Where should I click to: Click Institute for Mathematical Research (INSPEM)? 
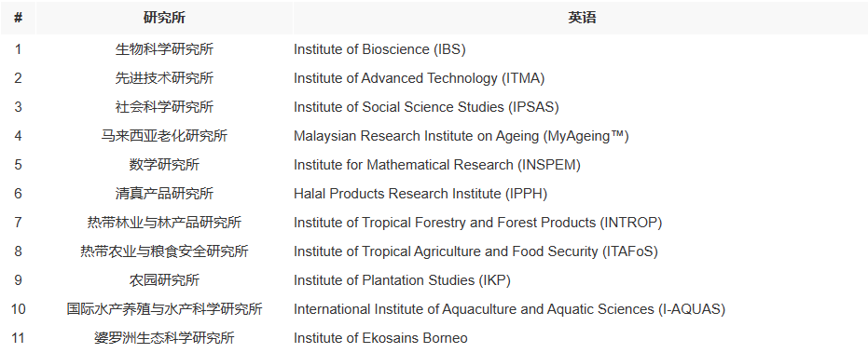pyautogui.click(x=436, y=165)
